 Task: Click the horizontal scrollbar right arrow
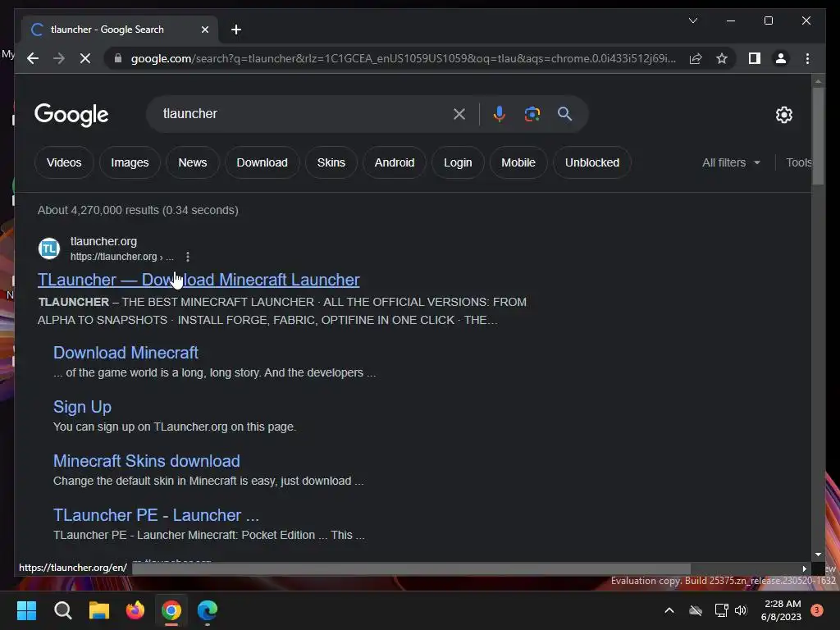click(804, 569)
